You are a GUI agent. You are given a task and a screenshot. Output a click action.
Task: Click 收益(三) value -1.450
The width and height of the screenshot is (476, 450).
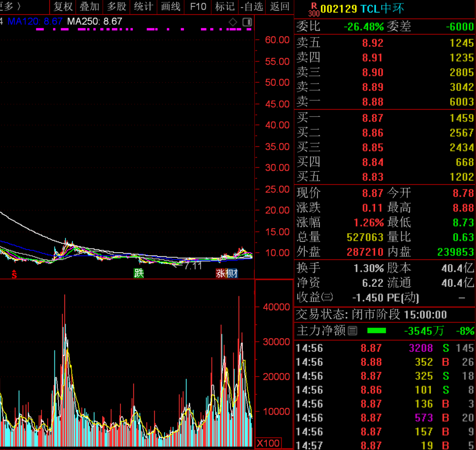tap(368, 298)
